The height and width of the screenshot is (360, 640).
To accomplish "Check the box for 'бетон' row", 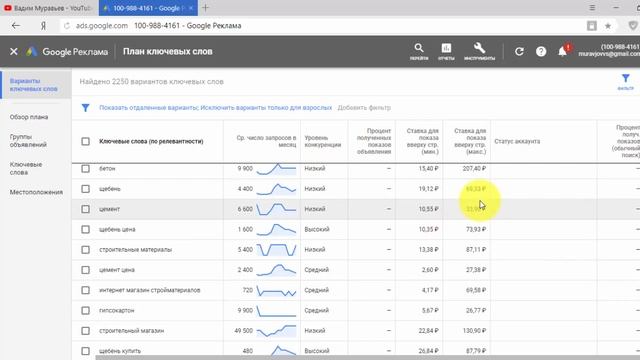I will pyautogui.click(x=85, y=169).
